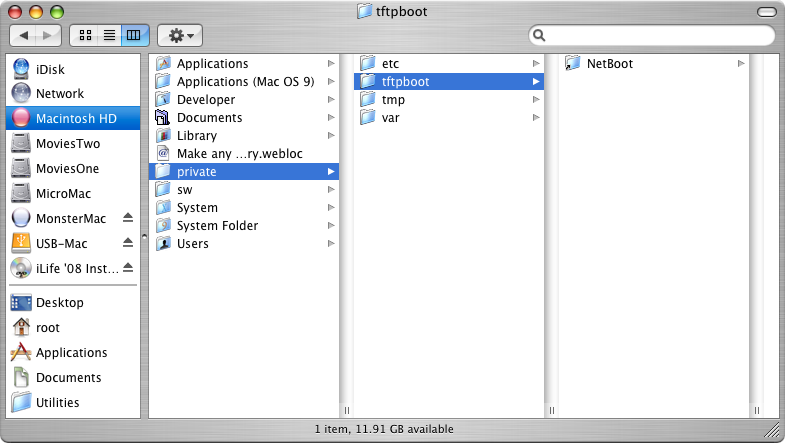
Task: Select the var folder
Action: [449, 118]
